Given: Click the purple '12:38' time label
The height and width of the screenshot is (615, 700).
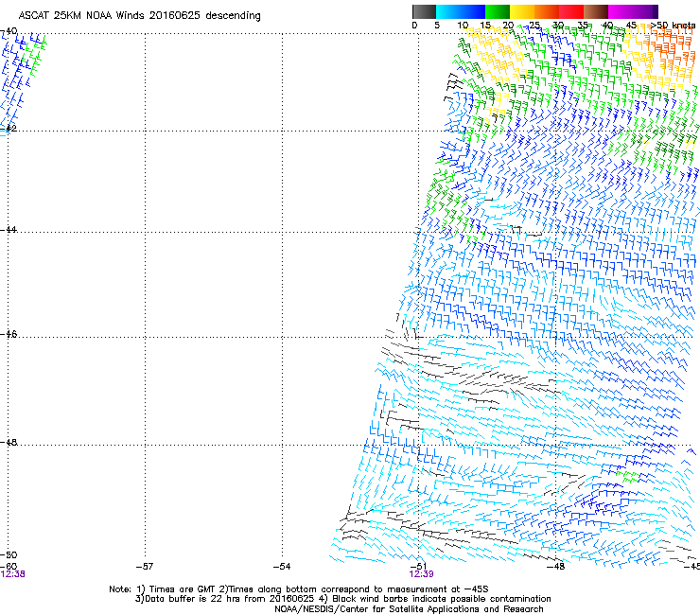Looking at the screenshot, I should click(x=12, y=574).
